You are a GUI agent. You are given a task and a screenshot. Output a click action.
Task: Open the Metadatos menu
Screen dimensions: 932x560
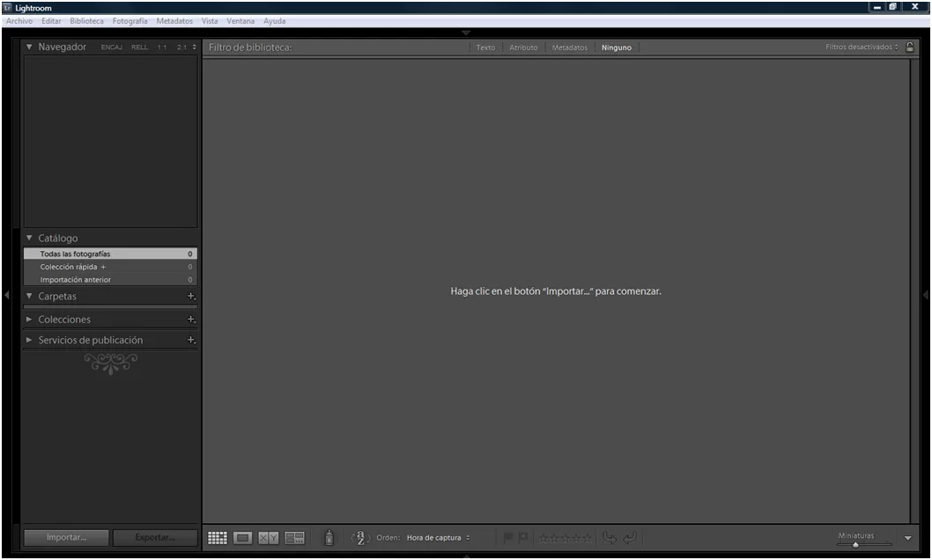tap(174, 20)
